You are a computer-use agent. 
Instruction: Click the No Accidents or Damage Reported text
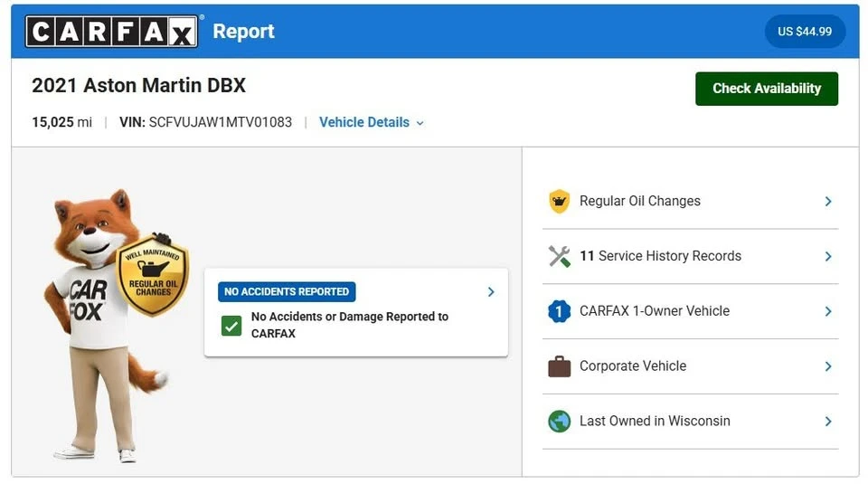coord(350,325)
